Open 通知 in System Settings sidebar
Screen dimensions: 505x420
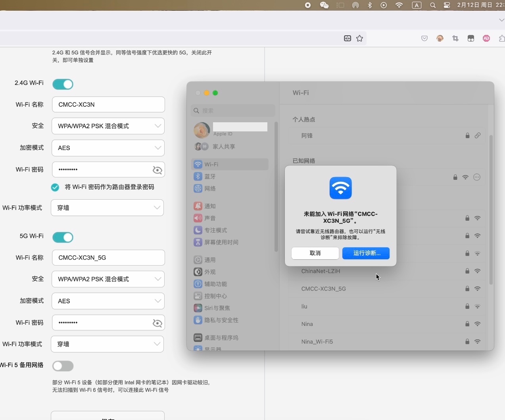(x=230, y=206)
